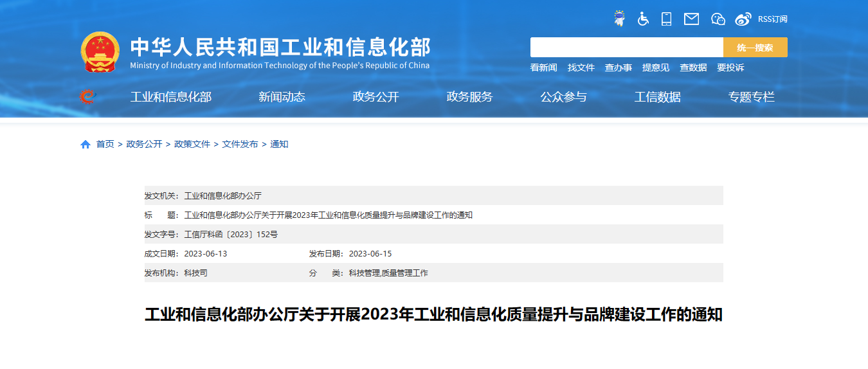Click the home icon in breadcrumb

[86, 145]
